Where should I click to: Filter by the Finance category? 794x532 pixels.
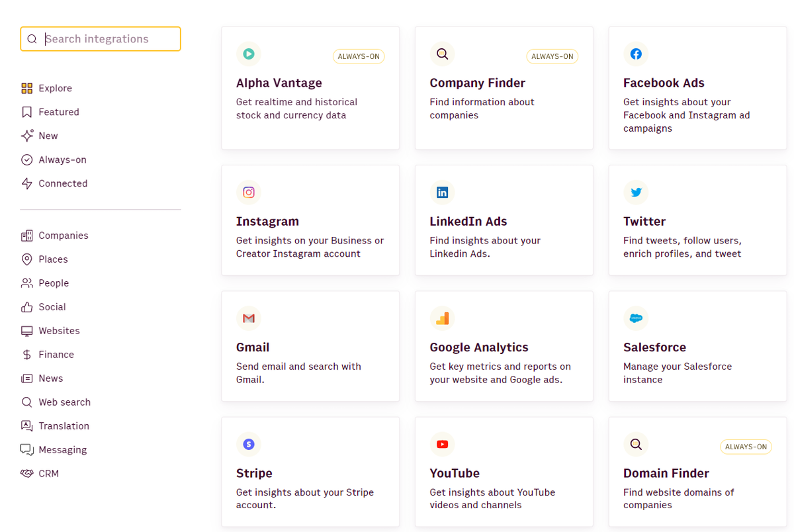pyautogui.click(x=47, y=354)
